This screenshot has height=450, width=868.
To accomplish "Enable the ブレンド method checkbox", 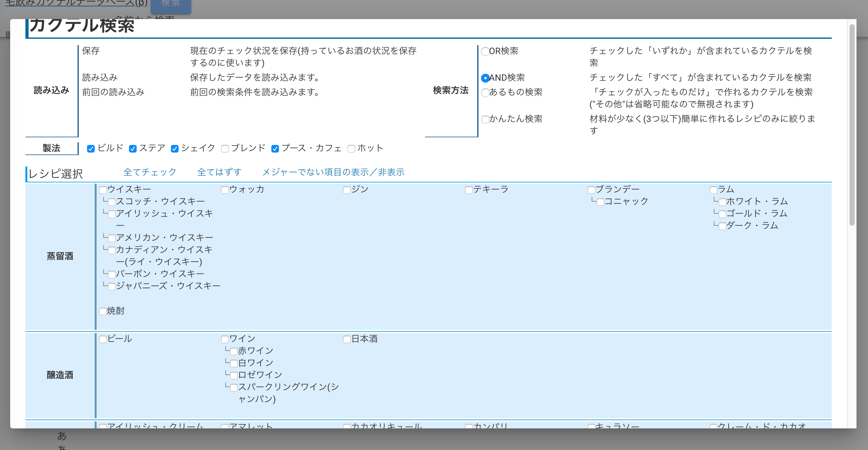I will 225,149.
